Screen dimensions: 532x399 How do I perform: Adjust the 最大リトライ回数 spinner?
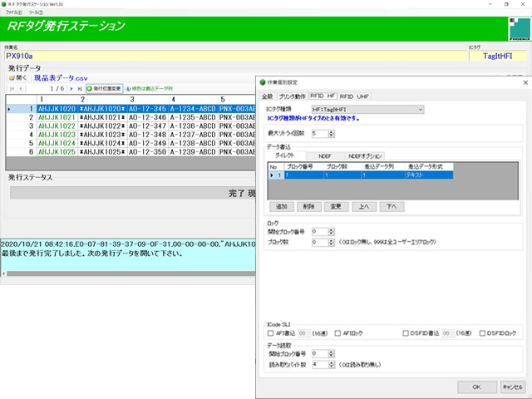click(331, 134)
